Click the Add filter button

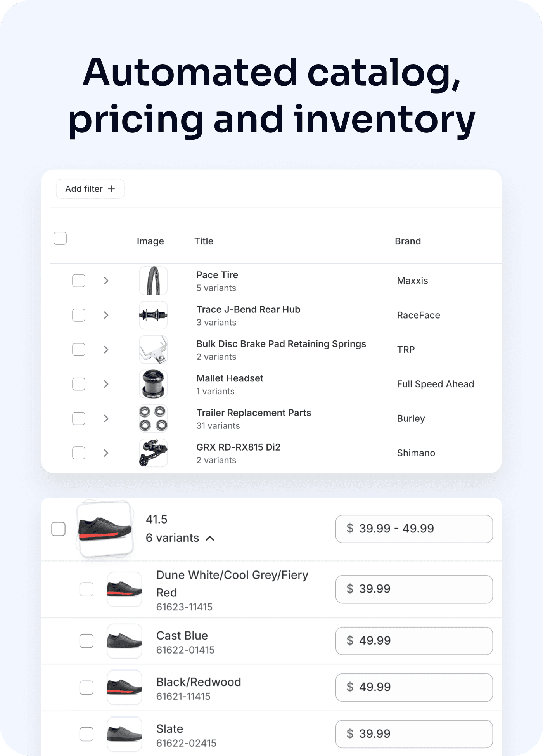pos(90,189)
